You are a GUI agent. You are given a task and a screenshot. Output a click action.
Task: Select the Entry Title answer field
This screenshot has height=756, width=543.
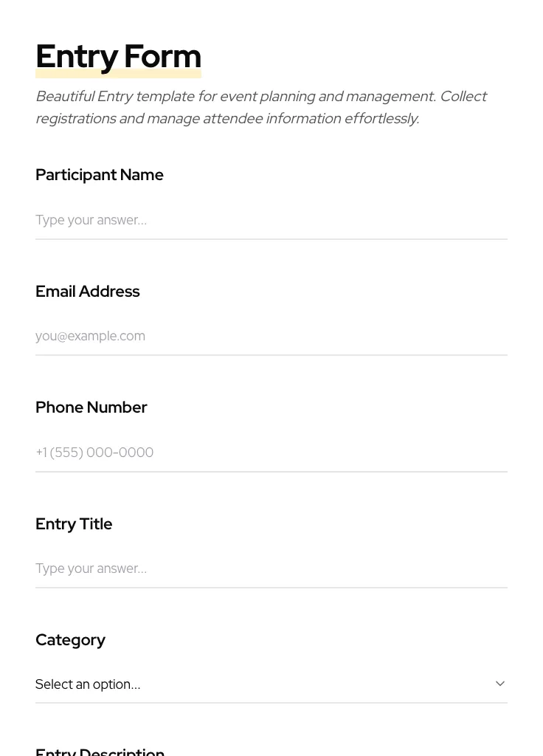271,568
